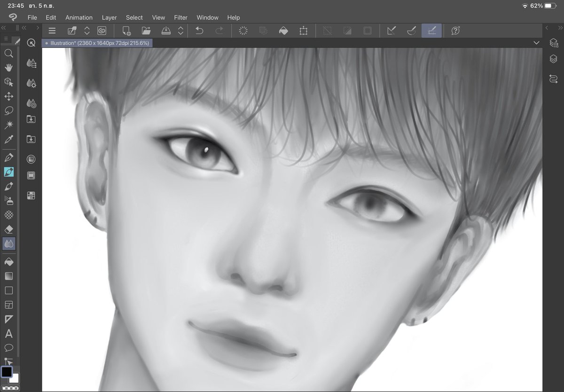Collapse right dock using rightmost top arrow
This screenshot has height=392, width=564.
[560, 28]
